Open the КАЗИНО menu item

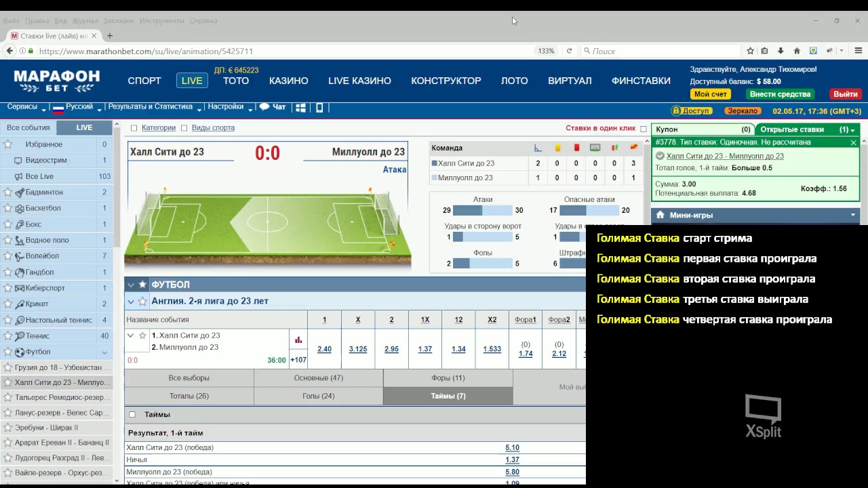(288, 81)
